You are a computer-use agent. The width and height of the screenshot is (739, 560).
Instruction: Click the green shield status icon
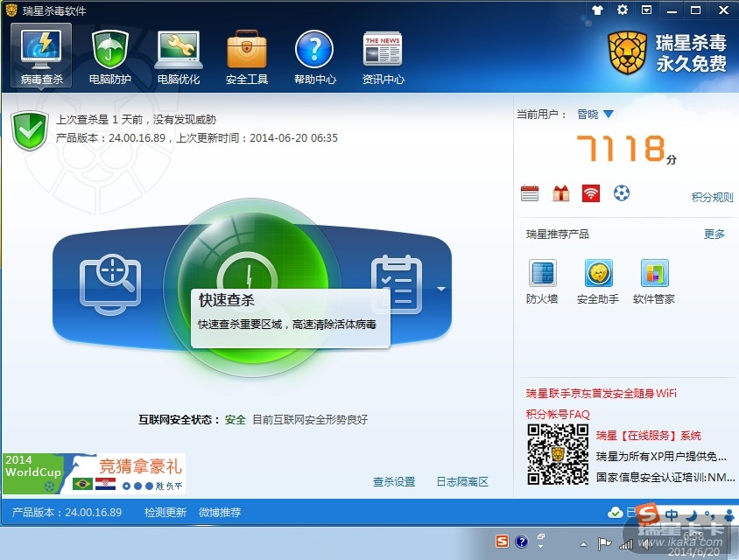tap(30, 130)
